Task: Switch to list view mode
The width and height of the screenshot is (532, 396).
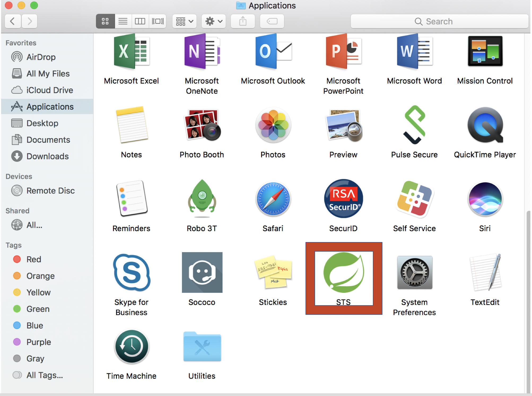Action: click(123, 21)
